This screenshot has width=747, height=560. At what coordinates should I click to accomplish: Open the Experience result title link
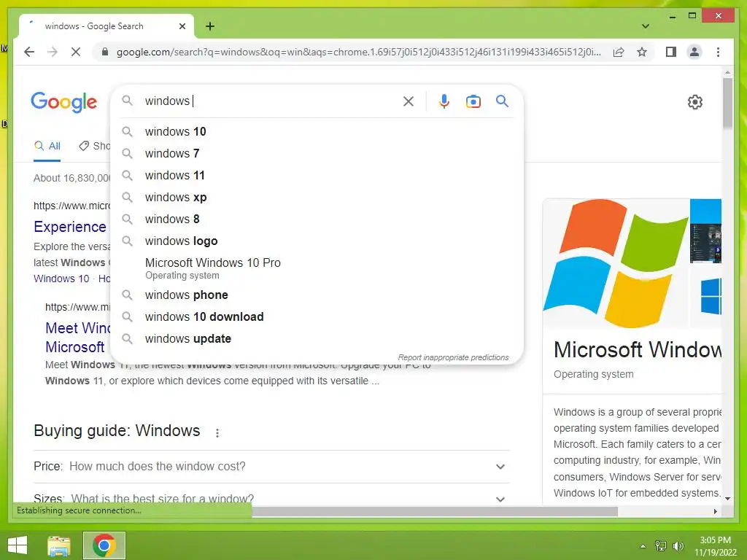(70, 227)
